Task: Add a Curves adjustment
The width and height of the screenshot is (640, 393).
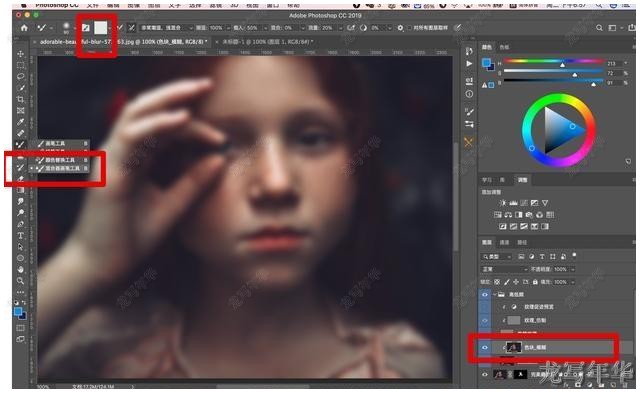Action: click(524, 203)
